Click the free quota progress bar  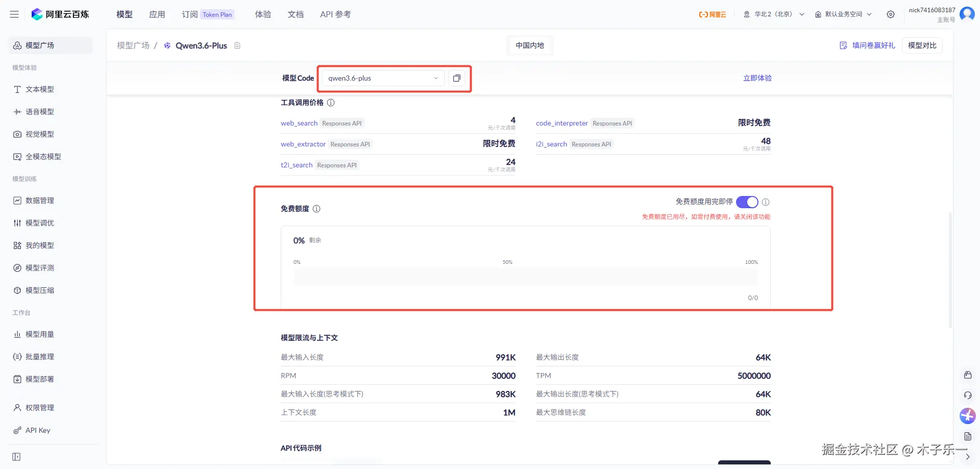point(526,277)
